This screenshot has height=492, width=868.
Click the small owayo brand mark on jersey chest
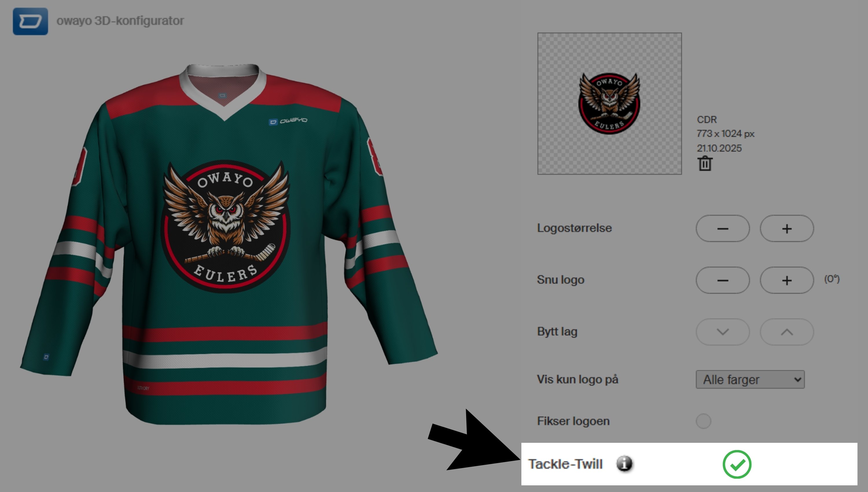[x=288, y=121]
